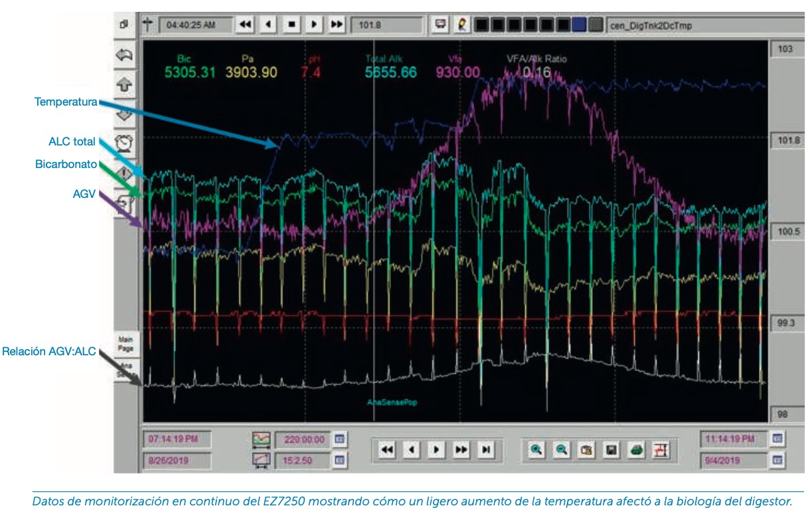Click the top toolbar rewind double-arrow button

[245, 25]
